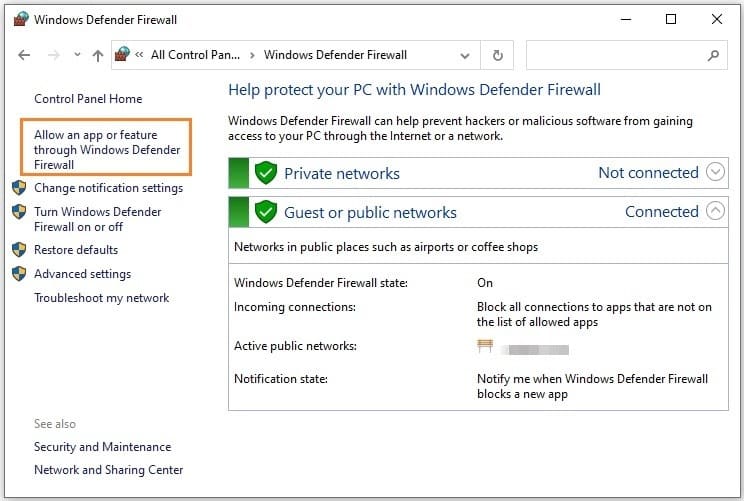Viewport: 744px width, 501px height.
Task: Click the See also heading
Action: tap(55, 424)
